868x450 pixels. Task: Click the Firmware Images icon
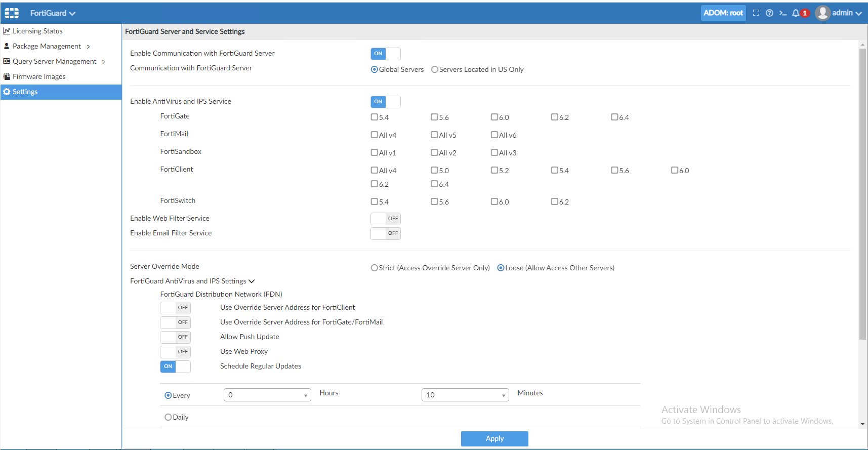[7, 76]
